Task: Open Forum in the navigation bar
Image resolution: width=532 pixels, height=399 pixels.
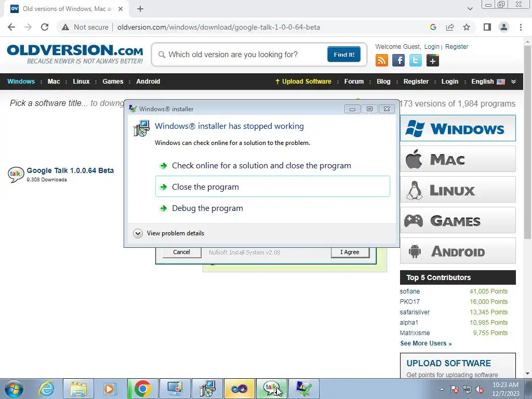Action: [x=354, y=82]
